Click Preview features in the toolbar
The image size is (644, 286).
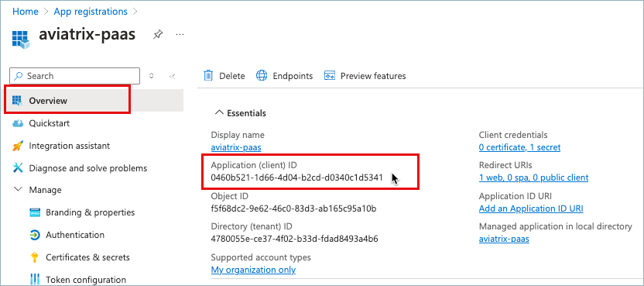tap(365, 76)
